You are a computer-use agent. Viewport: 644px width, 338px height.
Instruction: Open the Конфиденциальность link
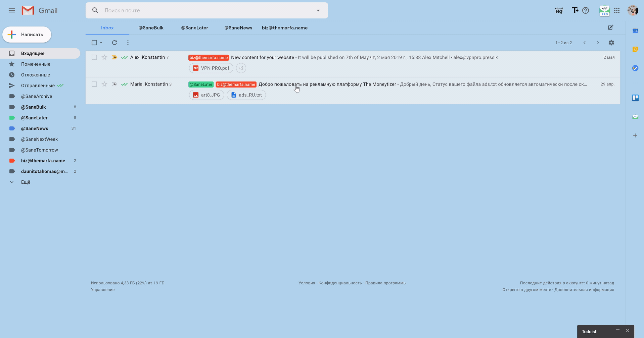click(340, 283)
